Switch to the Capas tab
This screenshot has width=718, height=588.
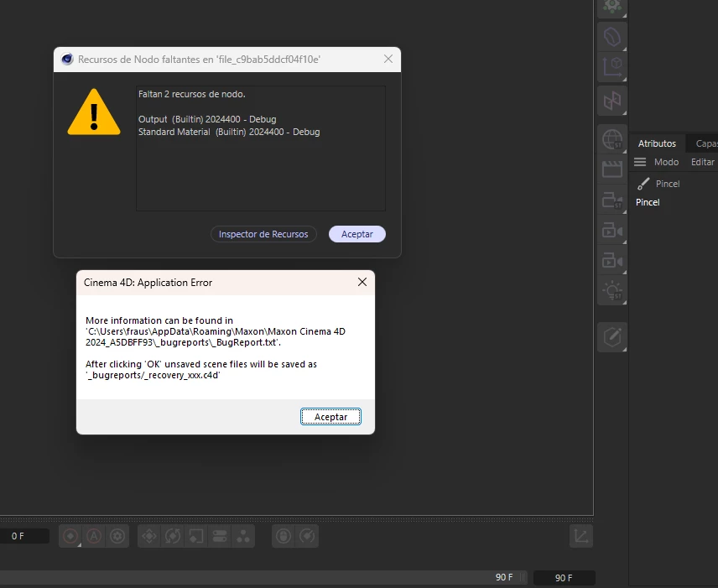(x=705, y=143)
